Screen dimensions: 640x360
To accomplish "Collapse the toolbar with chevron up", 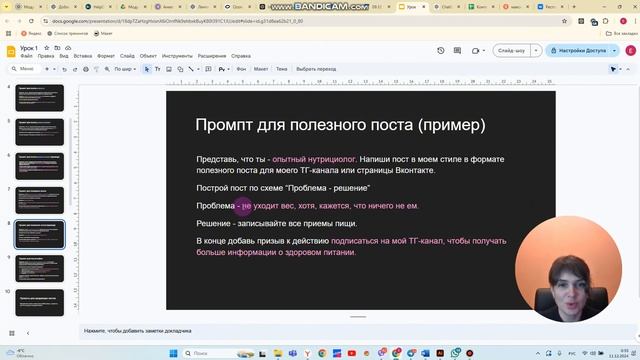I will (x=629, y=69).
